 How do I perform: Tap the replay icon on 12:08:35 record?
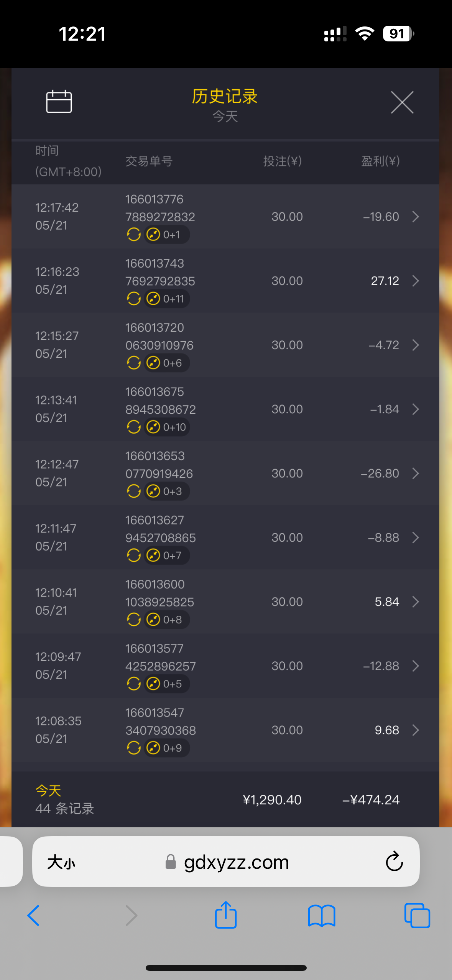click(x=134, y=748)
